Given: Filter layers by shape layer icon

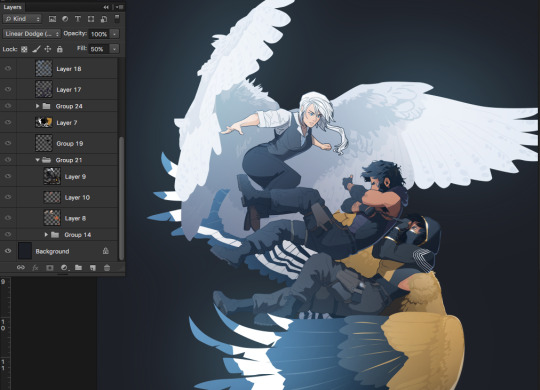Looking at the screenshot, I should [91, 19].
